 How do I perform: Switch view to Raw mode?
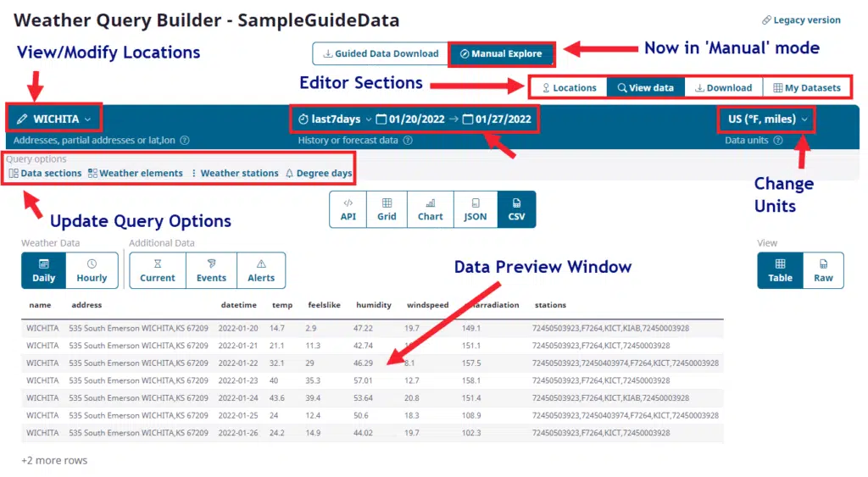(823, 270)
